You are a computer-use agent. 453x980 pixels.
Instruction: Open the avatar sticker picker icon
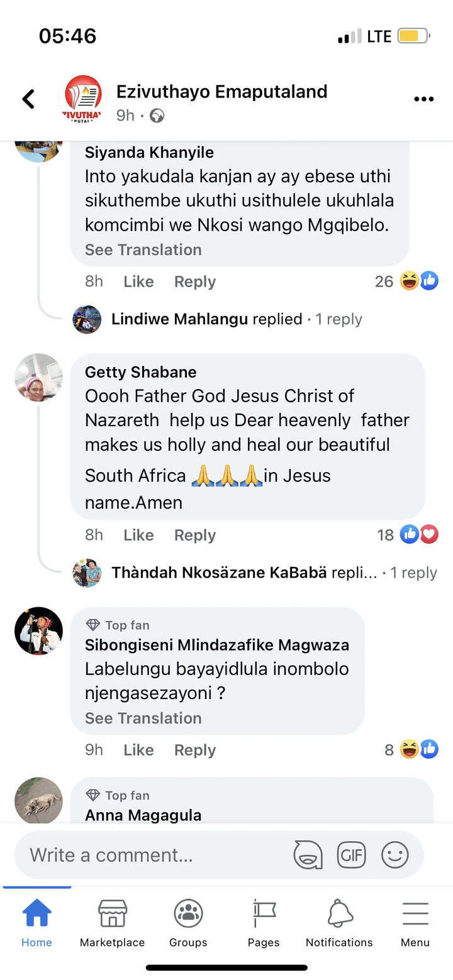tap(308, 855)
